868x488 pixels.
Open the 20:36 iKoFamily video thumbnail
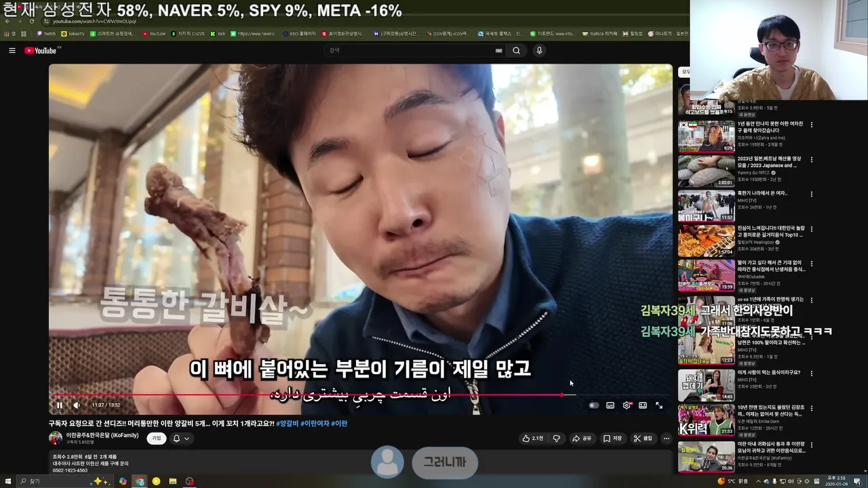tap(706, 456)
